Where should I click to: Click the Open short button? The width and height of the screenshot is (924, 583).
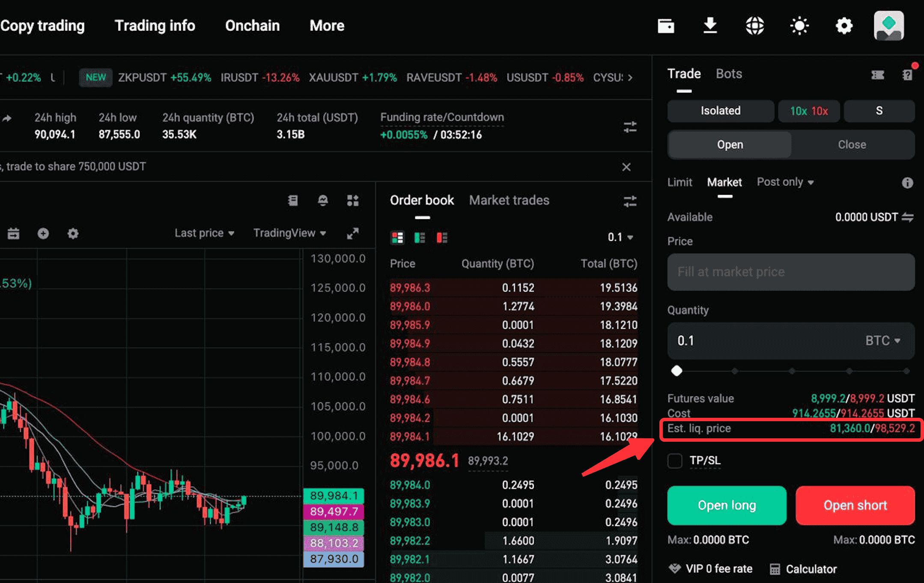(855, 505)
